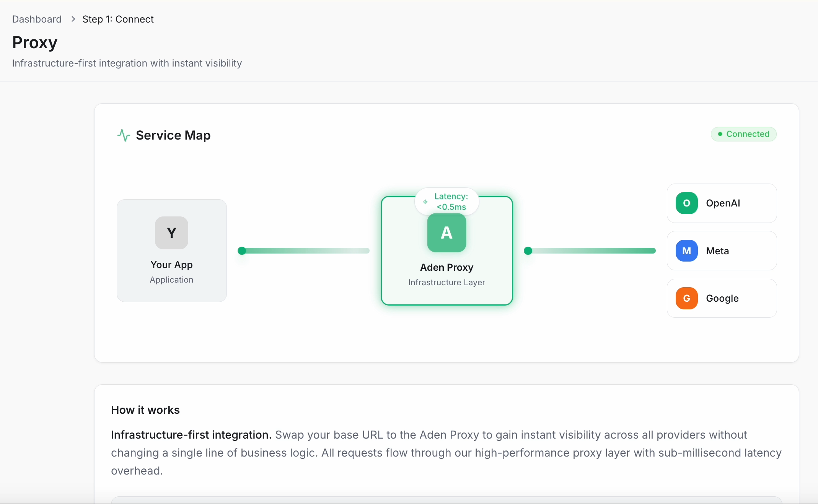This screenshot has width=818, height=504.
Task: Go back to Dashboard breadcrumb
Action: [x=37, y=19]
